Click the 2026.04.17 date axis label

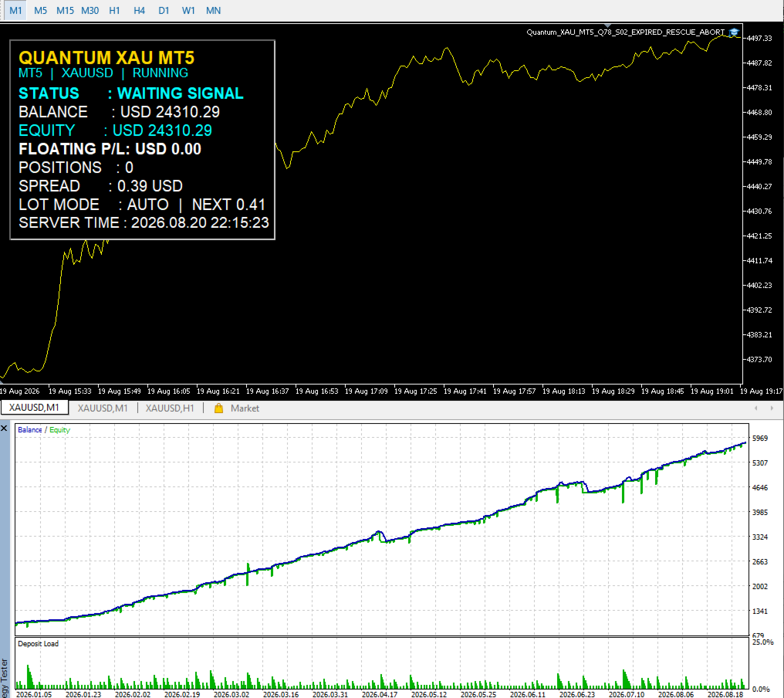tap(380, 694)
